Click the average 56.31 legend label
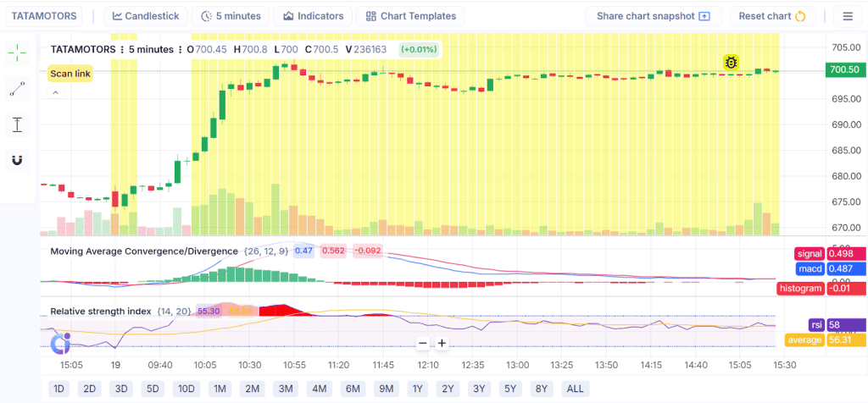Image resolution: width=868 pixels, height=403 pixels. coord(826,340)
